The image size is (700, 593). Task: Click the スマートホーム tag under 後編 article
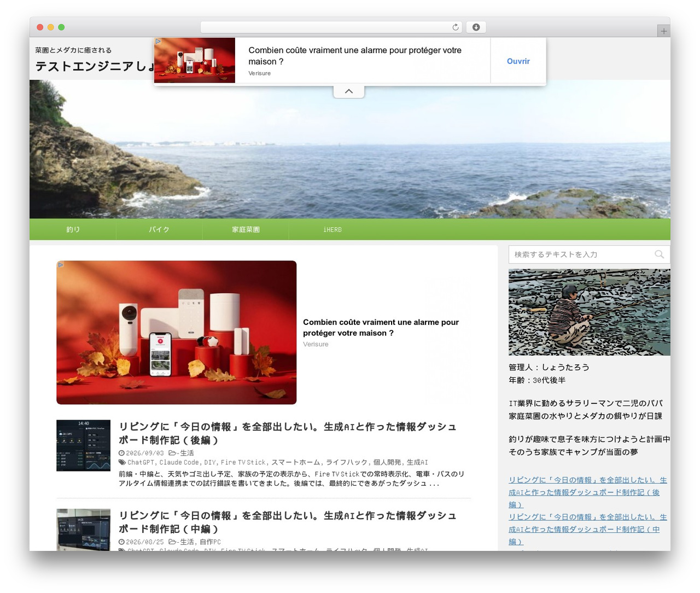click(295, 462)
